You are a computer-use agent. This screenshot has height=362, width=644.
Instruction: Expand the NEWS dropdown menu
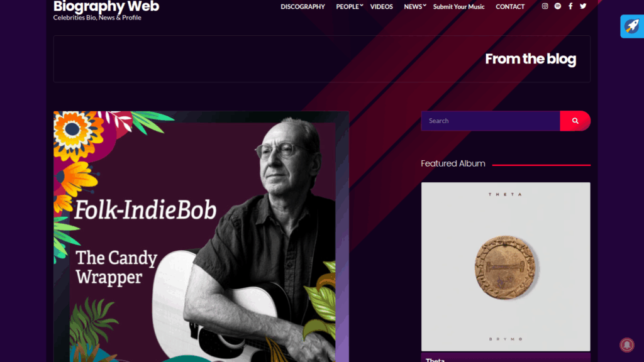[x=415, y=6]
